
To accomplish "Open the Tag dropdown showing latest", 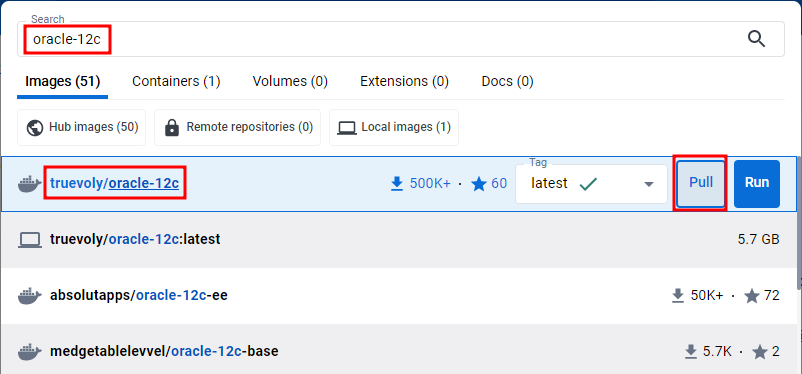I will coord(591,184).
